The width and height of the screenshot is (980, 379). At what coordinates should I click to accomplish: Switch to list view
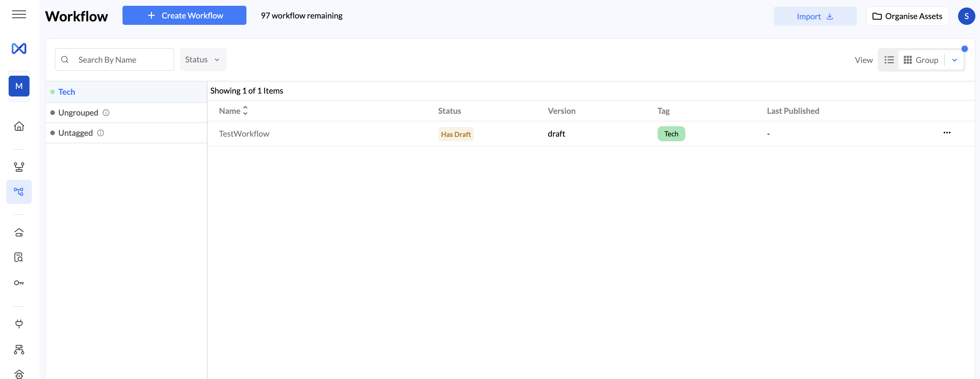[889, 60]
